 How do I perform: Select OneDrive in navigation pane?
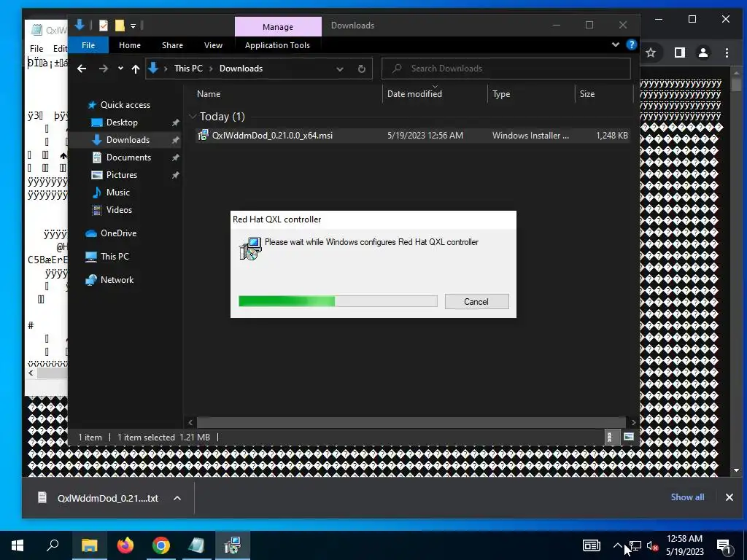[x=118, y=233]
